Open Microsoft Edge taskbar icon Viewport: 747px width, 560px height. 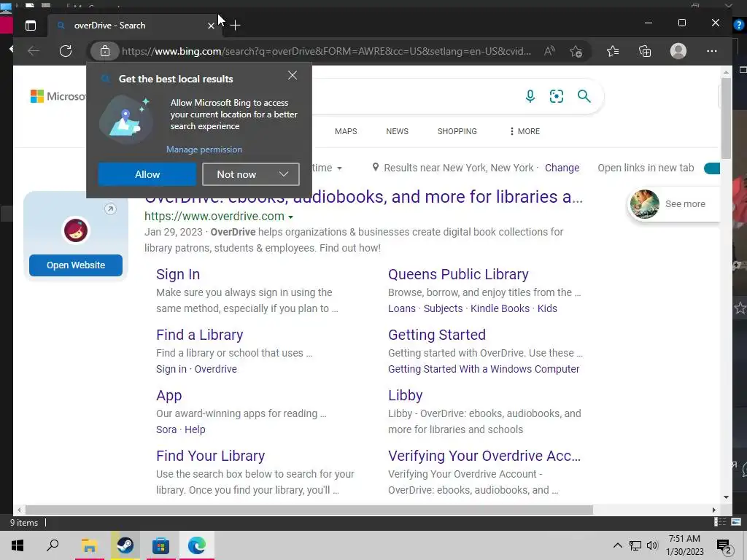(x=197, y=545)
